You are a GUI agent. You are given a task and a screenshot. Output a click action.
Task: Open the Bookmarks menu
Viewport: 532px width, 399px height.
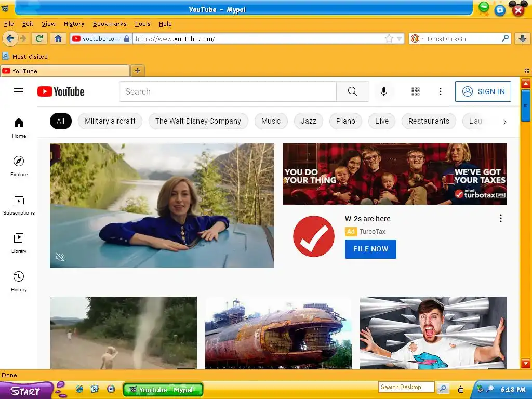coord(110,24)
